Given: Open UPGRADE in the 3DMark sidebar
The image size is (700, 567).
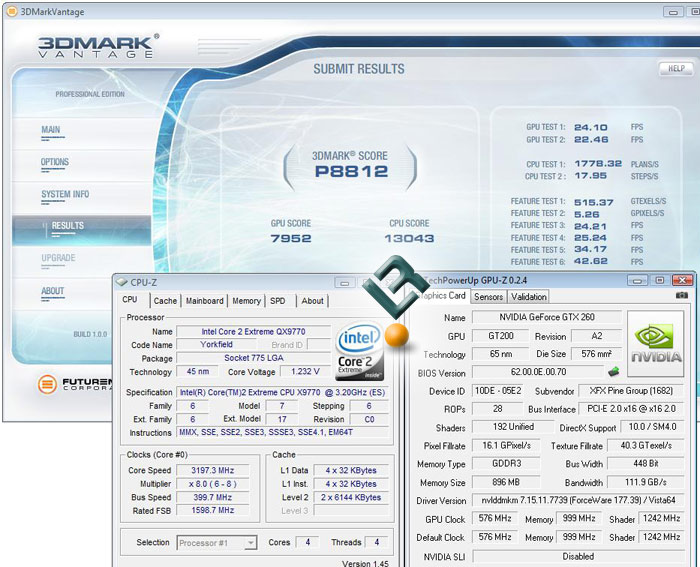Looking at the screenshot, I should coord(58,258).
